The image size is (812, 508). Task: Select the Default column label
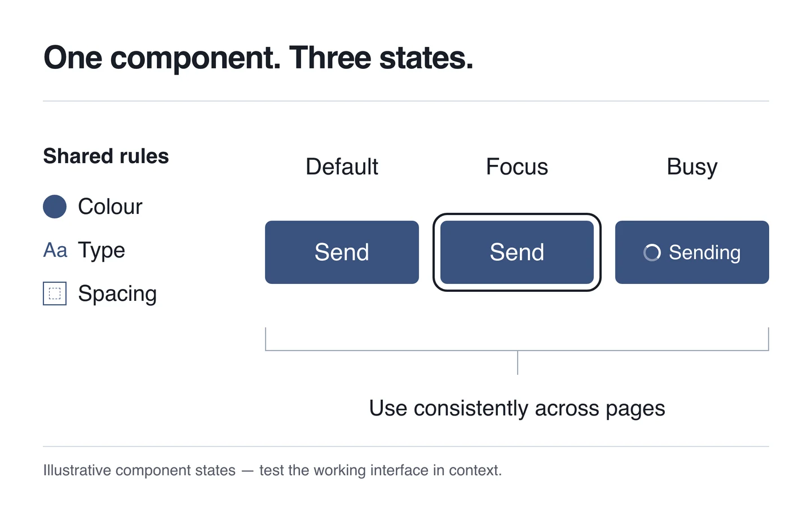pyautogui.click(x=342, y=167)
